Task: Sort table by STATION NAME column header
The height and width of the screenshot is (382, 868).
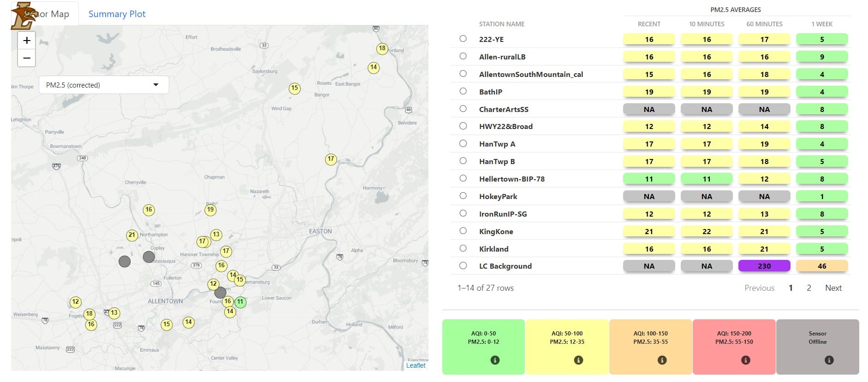Action: point(502,24)
